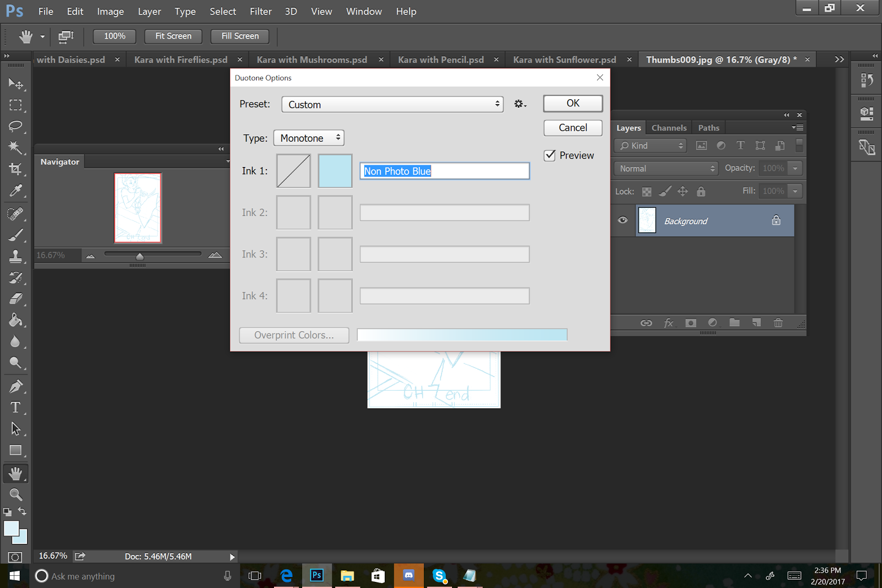Select the Eyedropper tool
The width and height of the screenshot is (882, 588).
[x=15, y=191]
